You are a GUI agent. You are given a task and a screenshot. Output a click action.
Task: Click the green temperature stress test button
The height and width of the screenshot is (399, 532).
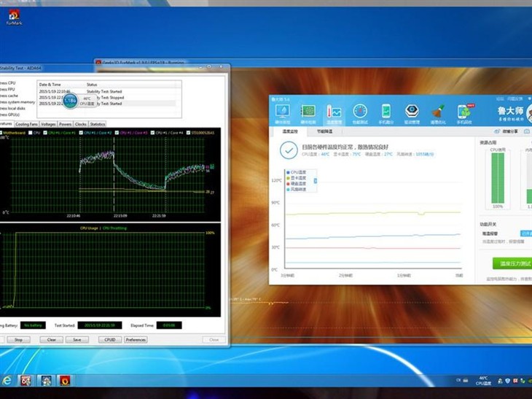click(x=512, y=263)
